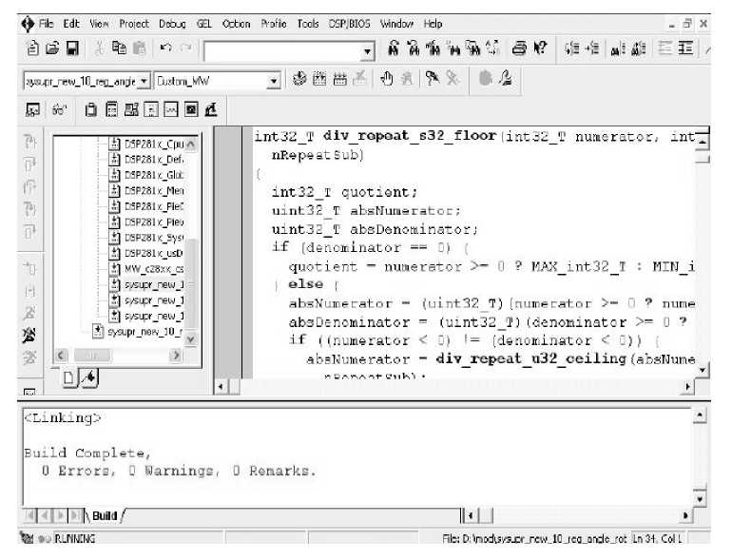Click the Compile File icon
Screen dimensions: 732x560
click(299, 79)
